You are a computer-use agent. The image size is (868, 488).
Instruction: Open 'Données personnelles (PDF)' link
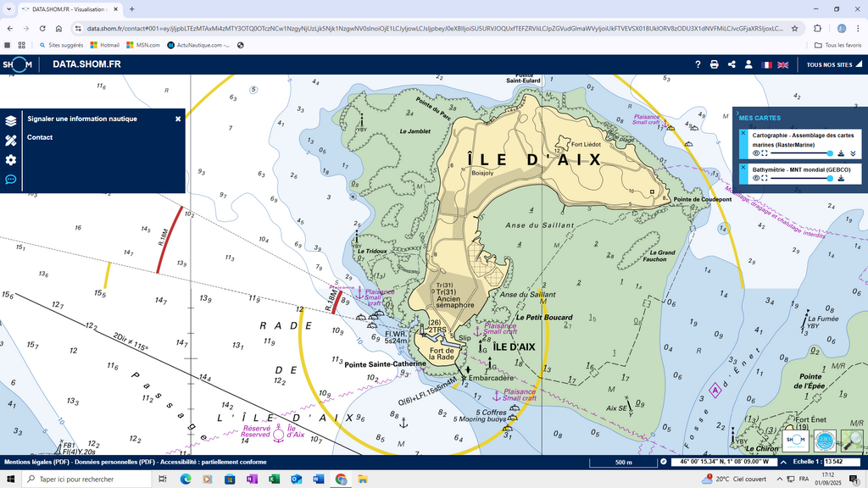pyautogui.click(x=114, y=462)
